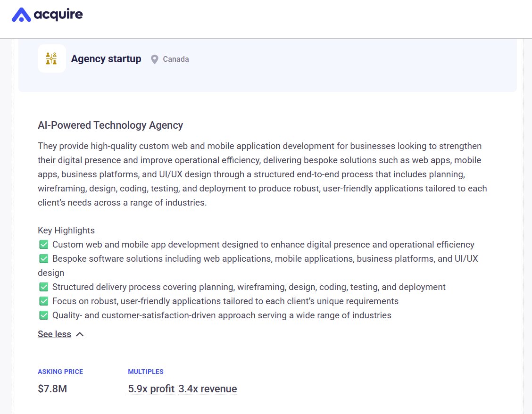Screen dimensions: 532x414
Task: Select the $7.8M asking price value
Action: coord(52,389)
